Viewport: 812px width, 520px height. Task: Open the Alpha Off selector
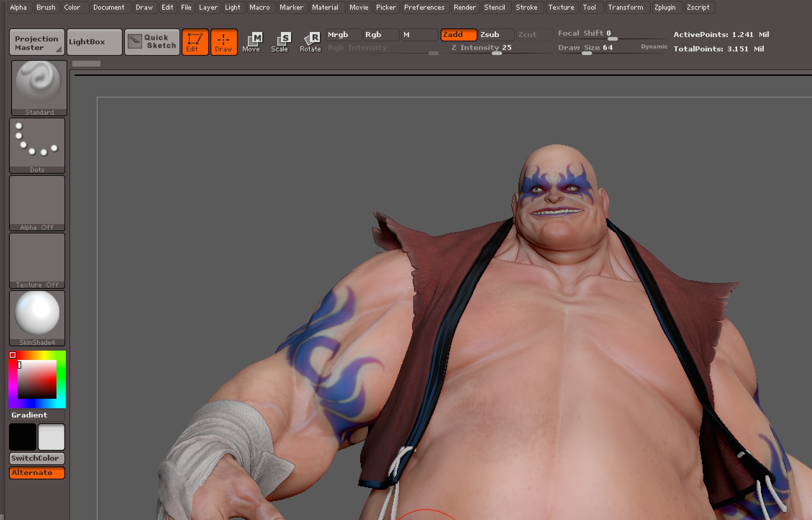click(37, 202)
